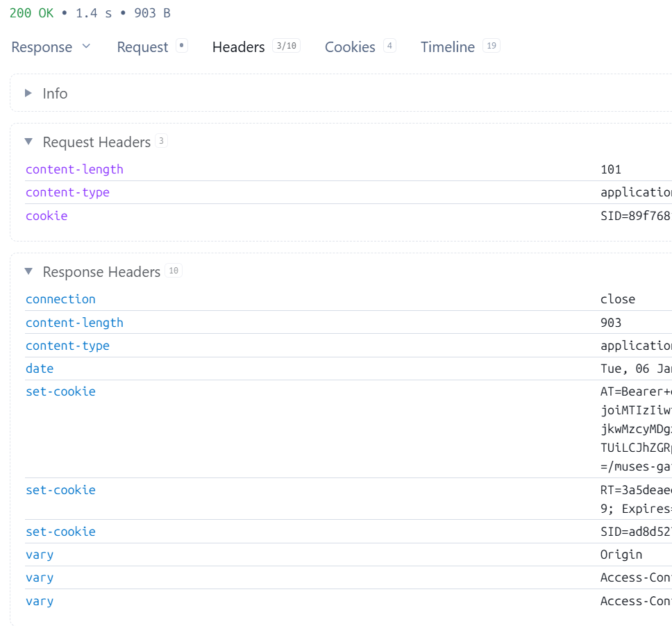Select the cookie request header name
This screenshot has width=672, height=626.
pyautogui.click(x=47, y=216)
